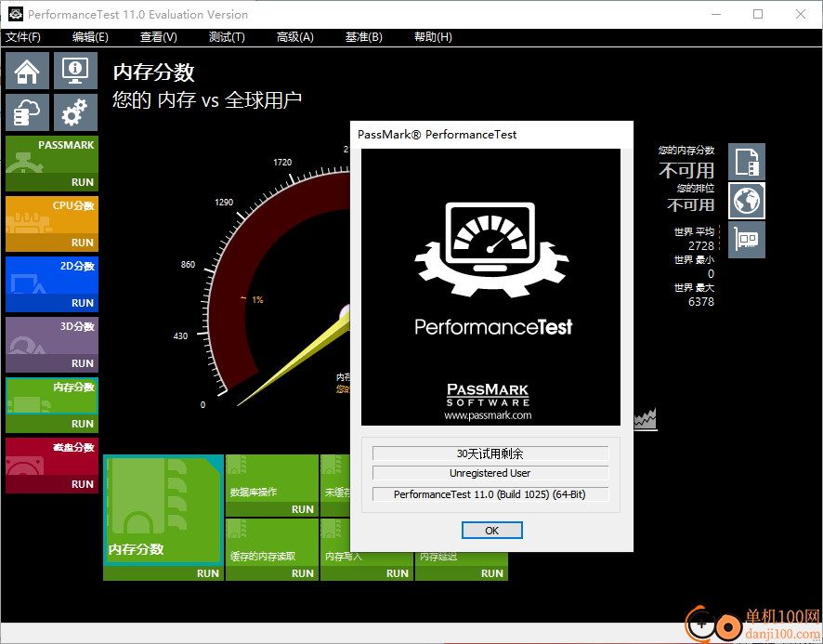The image size is (823, 644).
Task: Select the 内存分数 sidebar tile
Action: coord(52,397)
